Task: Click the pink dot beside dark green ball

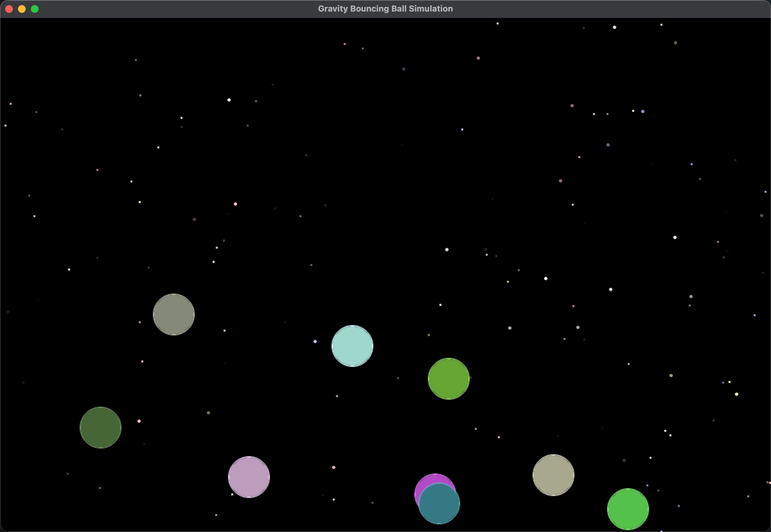Action: 139,421
